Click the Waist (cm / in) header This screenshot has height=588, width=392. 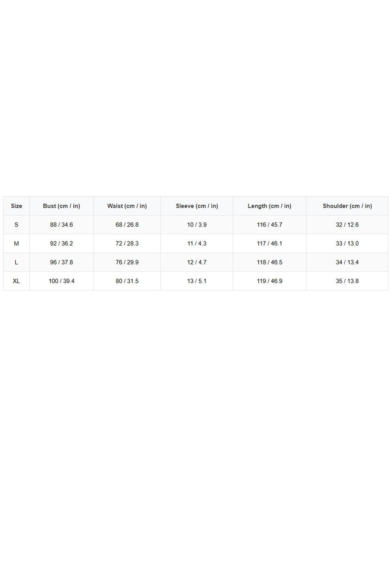point(127,206)
